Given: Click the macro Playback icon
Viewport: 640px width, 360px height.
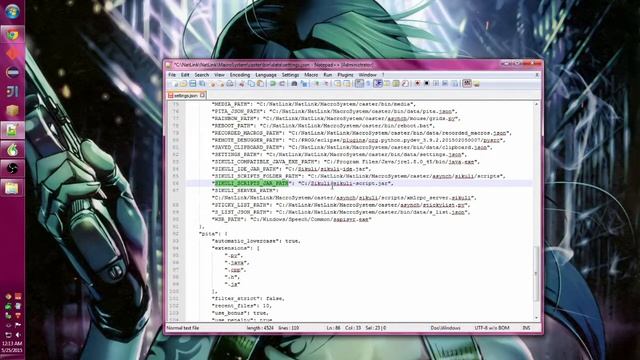Looking at the screenshot, I should point(436,84).
